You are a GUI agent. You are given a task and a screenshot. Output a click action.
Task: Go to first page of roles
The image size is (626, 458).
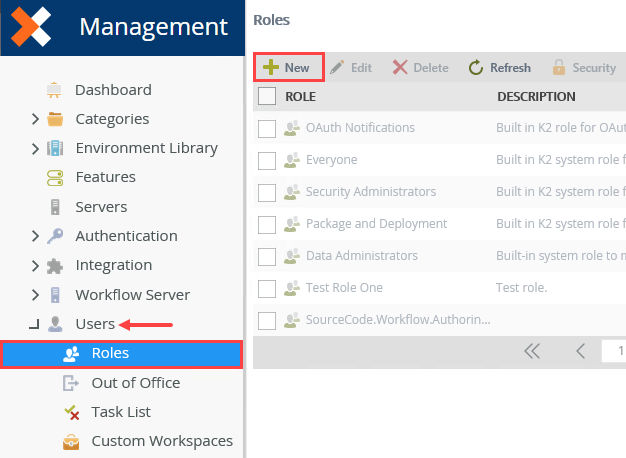(x=532, y=351)
